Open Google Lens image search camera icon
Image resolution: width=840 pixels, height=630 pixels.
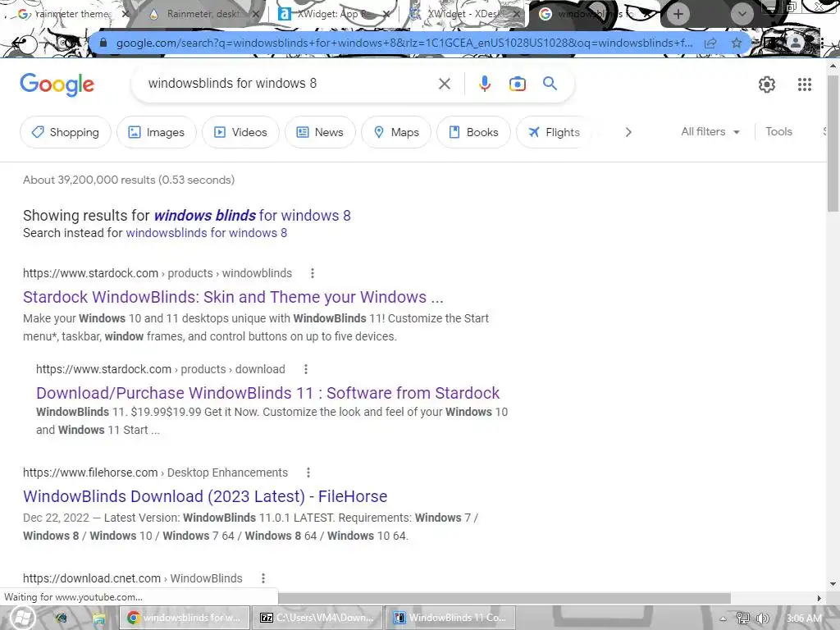[x=517, y=84]
